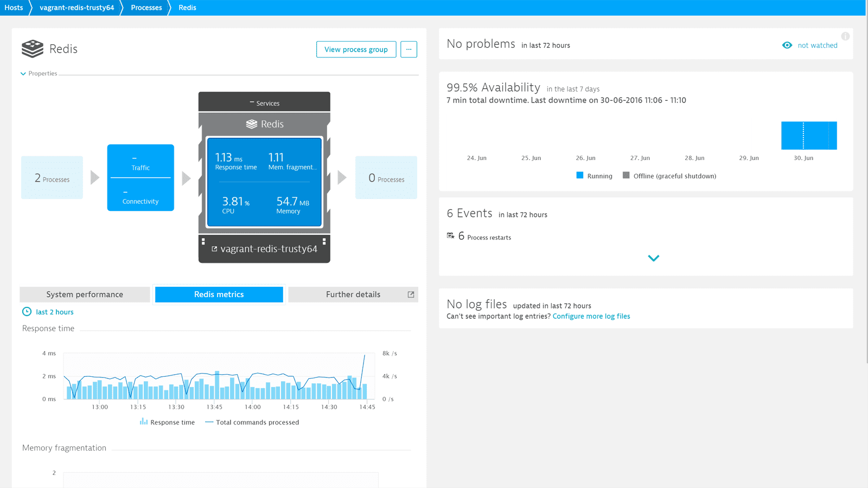Click the 54.7 MB Memory metric
The image size is (868, 488).
click(x=292, y=205)
